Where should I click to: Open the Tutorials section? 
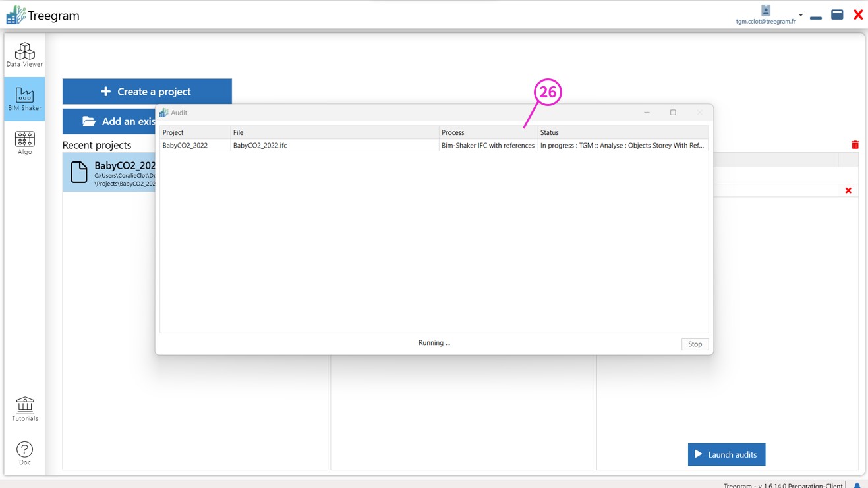point(24,409)
